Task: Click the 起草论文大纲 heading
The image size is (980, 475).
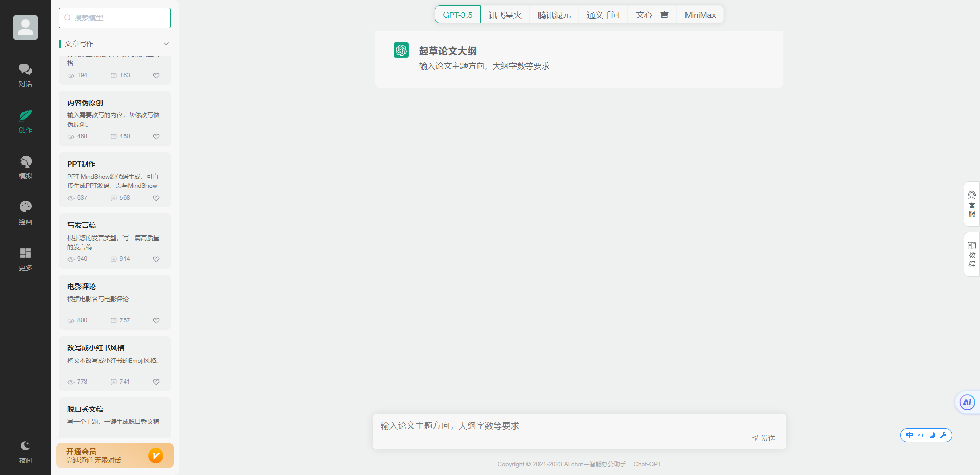Action: (x=448, y=51)
